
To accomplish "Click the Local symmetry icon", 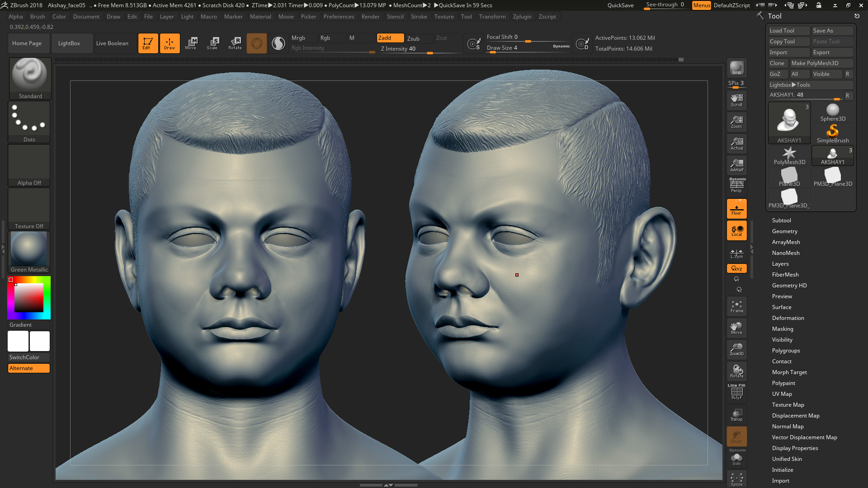I will [736, 230].
